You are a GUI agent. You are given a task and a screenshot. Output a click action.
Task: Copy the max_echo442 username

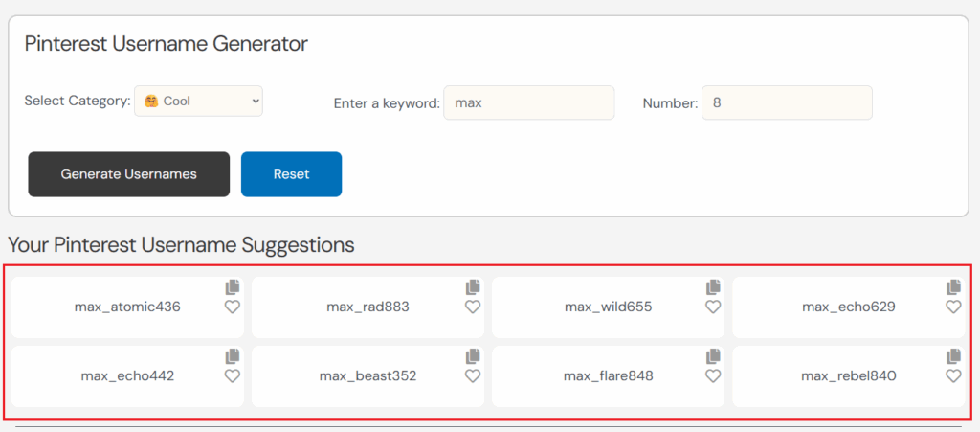tap(233, 356)
